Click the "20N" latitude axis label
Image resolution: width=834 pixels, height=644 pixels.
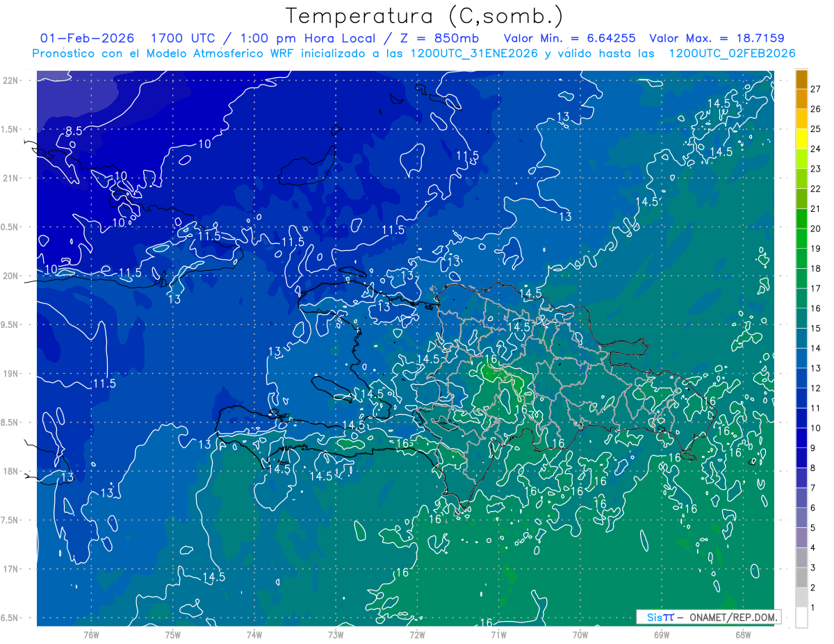10,276
